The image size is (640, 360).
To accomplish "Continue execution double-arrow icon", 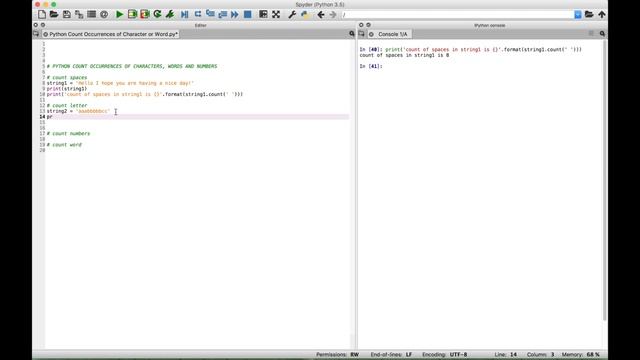I will [235, 14].
